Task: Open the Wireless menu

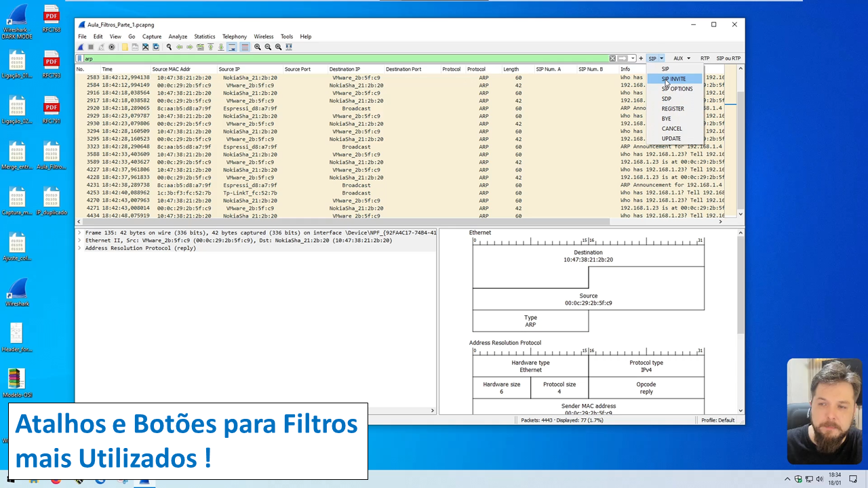Action: pos(264,37)
